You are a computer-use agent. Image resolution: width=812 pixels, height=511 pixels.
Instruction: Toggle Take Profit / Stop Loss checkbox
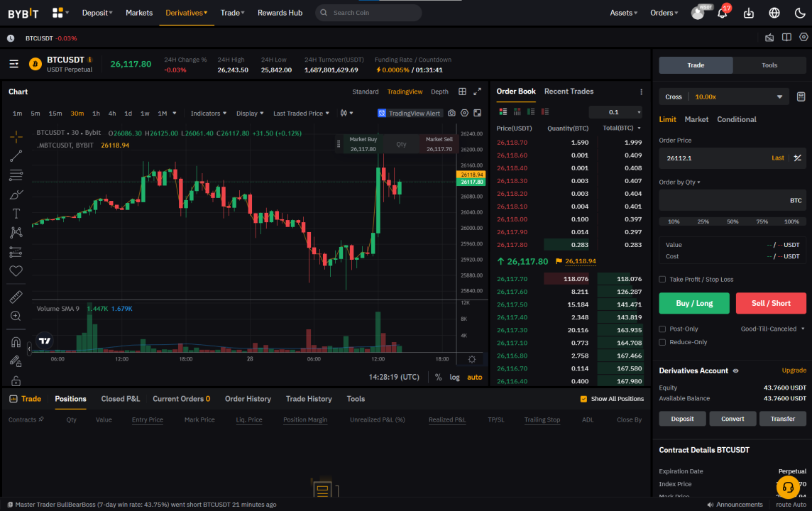point(662,279)
